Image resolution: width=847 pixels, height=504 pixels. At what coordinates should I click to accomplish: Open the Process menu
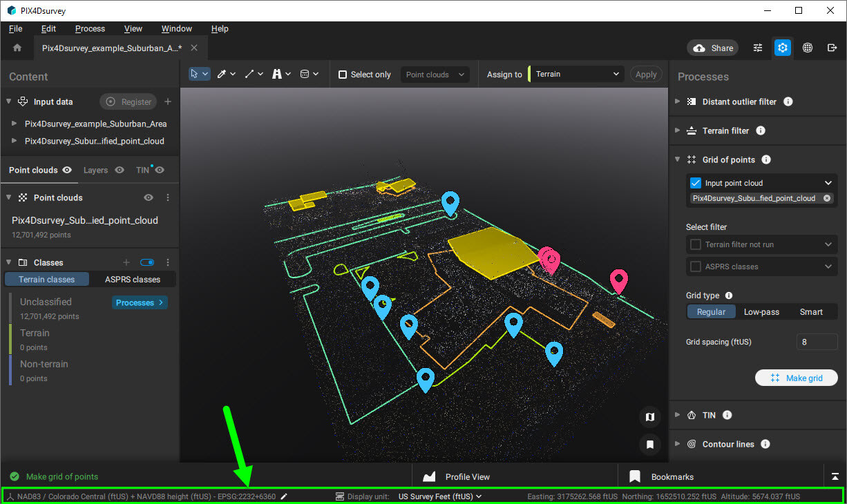point(90,28)
